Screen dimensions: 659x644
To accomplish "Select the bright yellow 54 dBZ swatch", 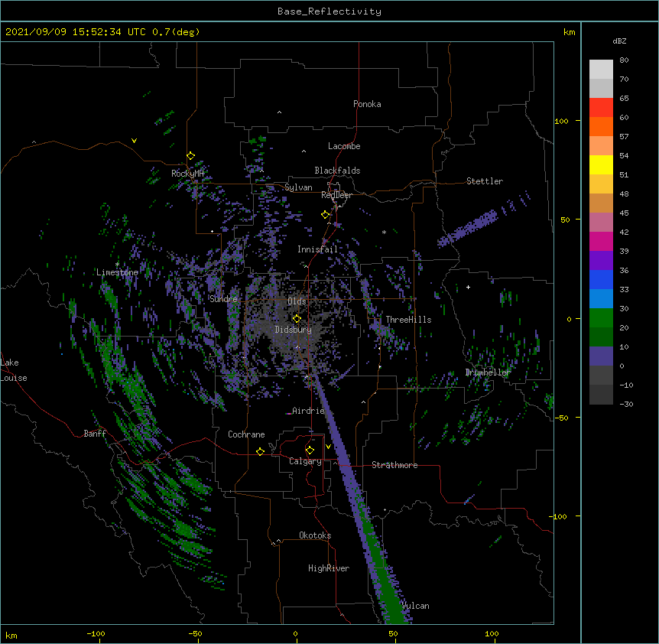I will point(601,164).
